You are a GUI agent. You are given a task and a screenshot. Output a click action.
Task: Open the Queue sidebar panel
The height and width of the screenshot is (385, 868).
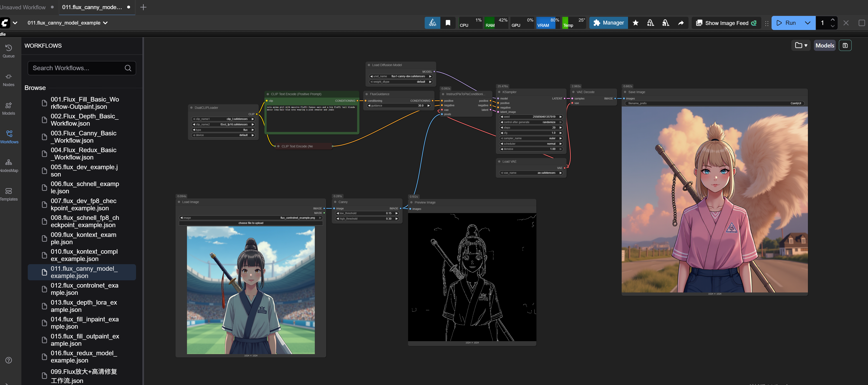click(9, 51)
